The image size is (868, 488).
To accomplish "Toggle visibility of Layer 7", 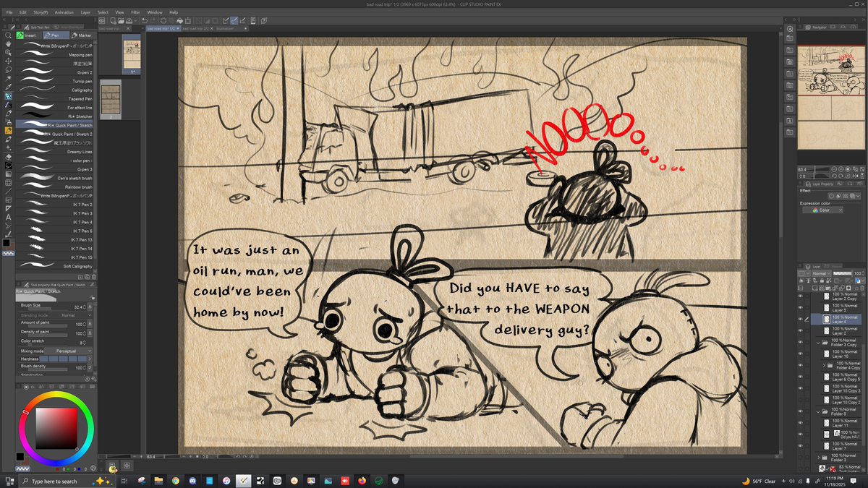I will click(x=800, y=445).
